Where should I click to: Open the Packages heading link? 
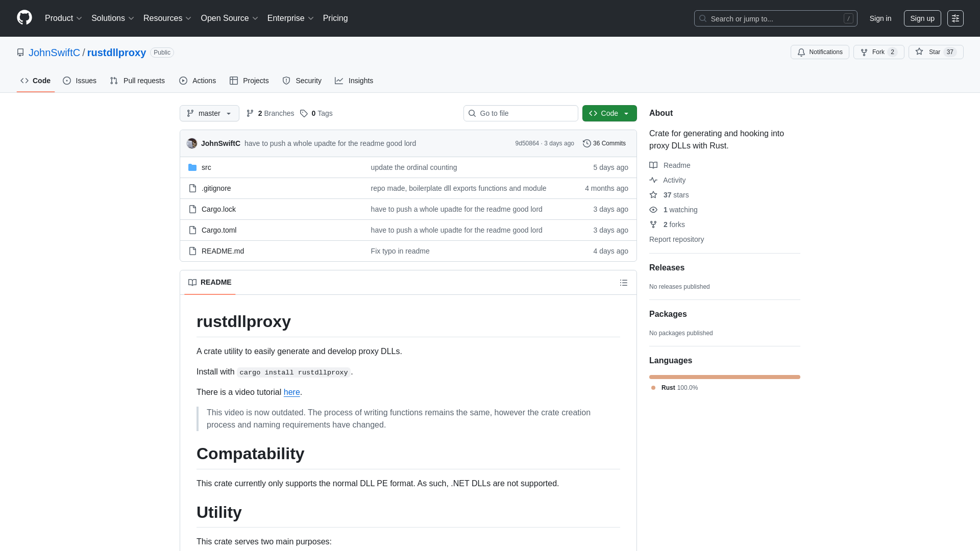pyautogui.click(x=668, y=314)
